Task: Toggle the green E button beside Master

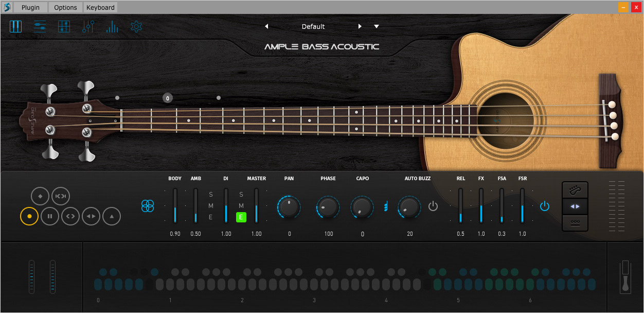Action: [241, 217]
